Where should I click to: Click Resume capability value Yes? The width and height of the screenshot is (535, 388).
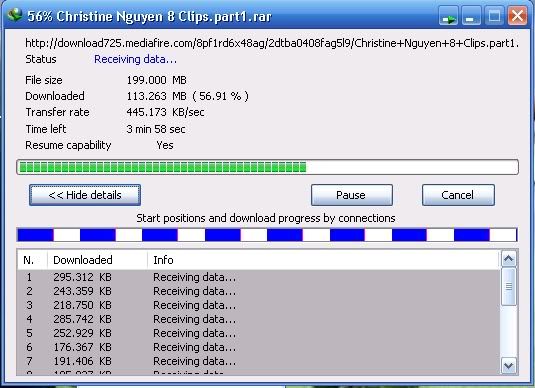pyautogui.click(x=165, y=145)
